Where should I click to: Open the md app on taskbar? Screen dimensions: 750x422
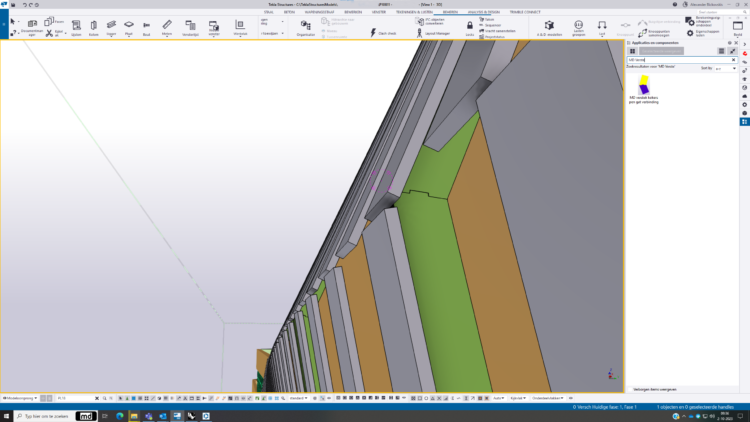86,416
